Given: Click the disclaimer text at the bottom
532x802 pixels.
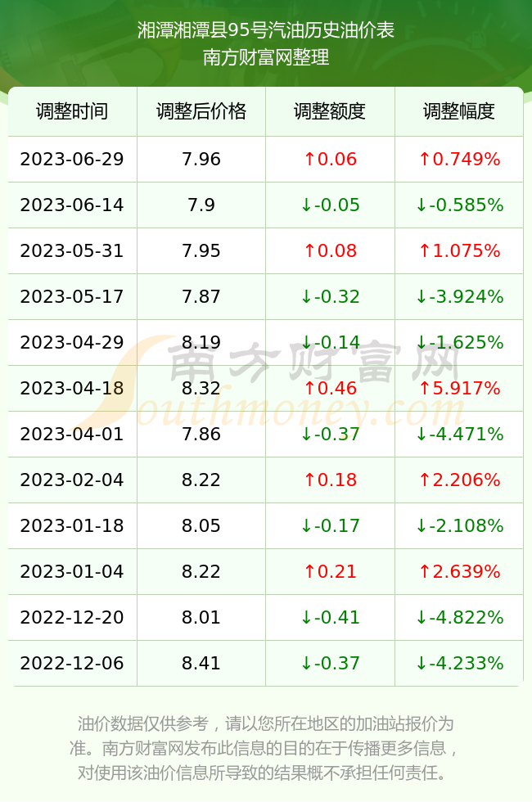Looking at the screenshot, I should coord(264,748).
